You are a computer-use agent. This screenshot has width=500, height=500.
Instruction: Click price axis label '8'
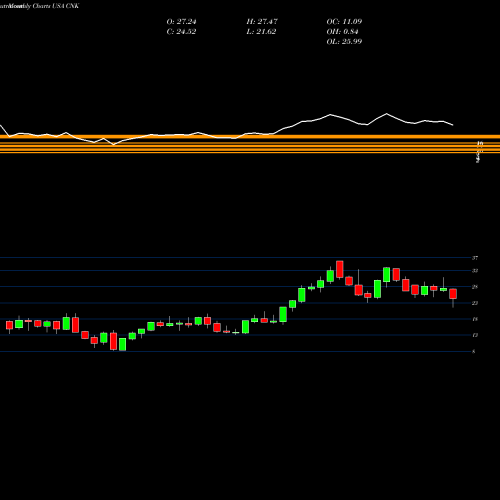pos(474,351)
